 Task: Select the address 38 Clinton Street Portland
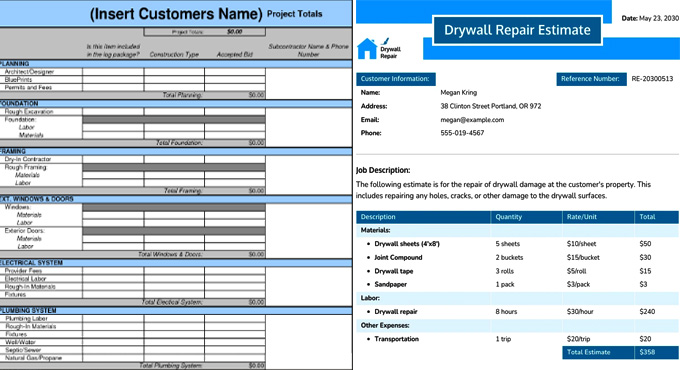490,106
